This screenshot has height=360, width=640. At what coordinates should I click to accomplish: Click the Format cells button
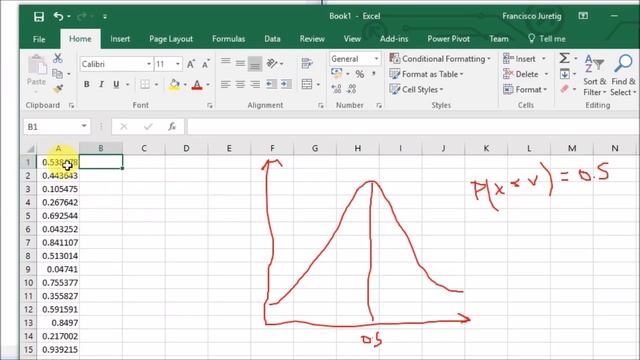[x=525, y=89]
